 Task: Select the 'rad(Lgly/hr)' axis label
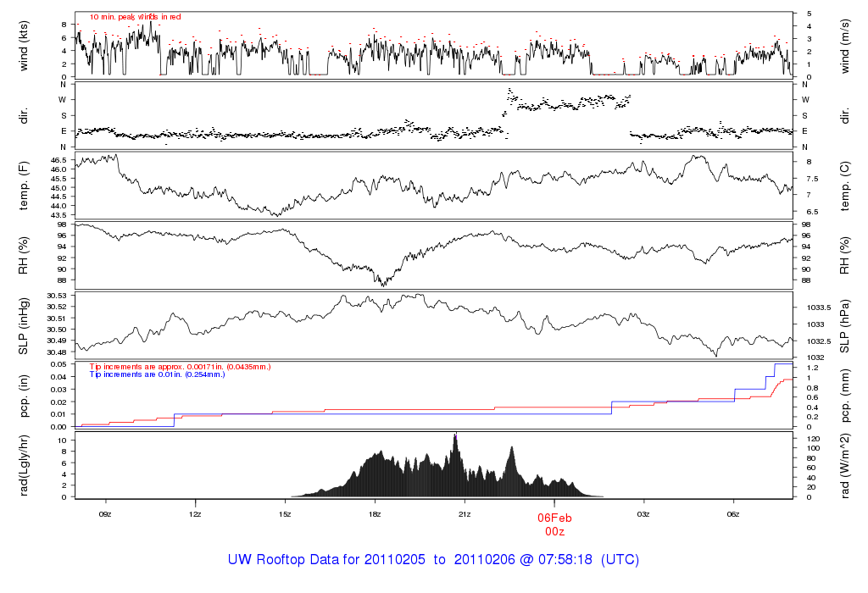[24, 465]
